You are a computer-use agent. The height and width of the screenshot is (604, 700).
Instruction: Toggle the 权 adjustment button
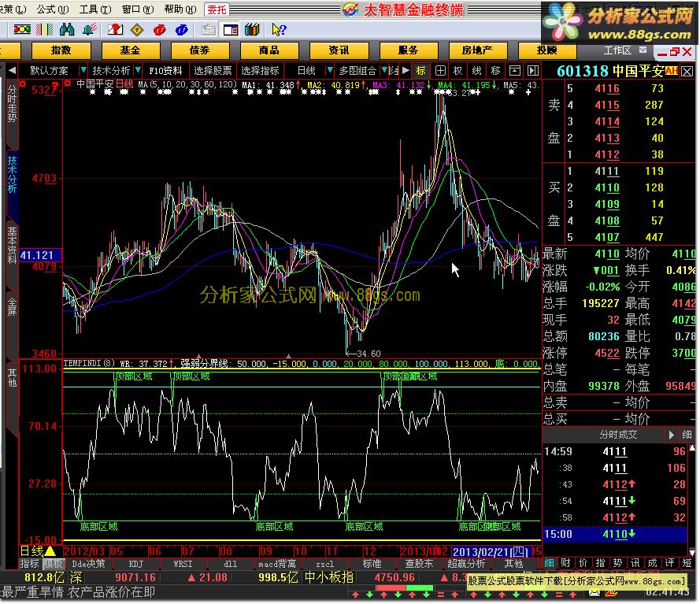[x=457, y=71]
